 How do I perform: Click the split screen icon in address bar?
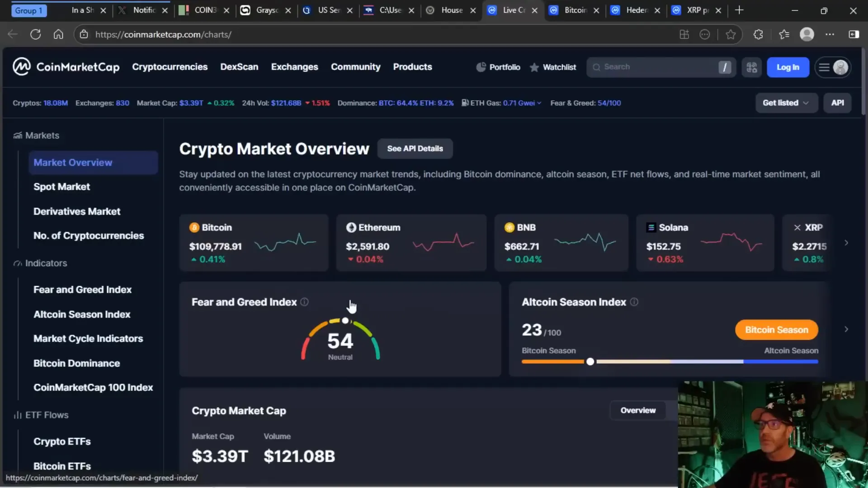pyautogui.click(x=684, y=34)
